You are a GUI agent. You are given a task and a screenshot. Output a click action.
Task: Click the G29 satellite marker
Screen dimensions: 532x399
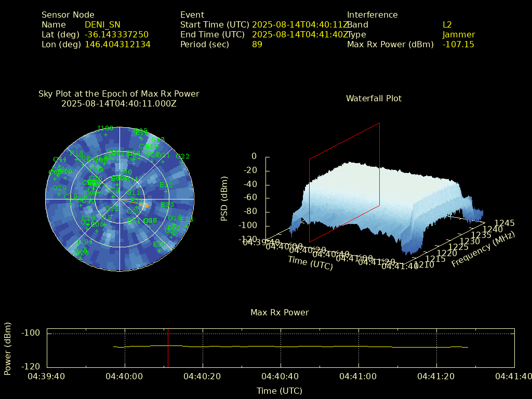pos(59,194)
